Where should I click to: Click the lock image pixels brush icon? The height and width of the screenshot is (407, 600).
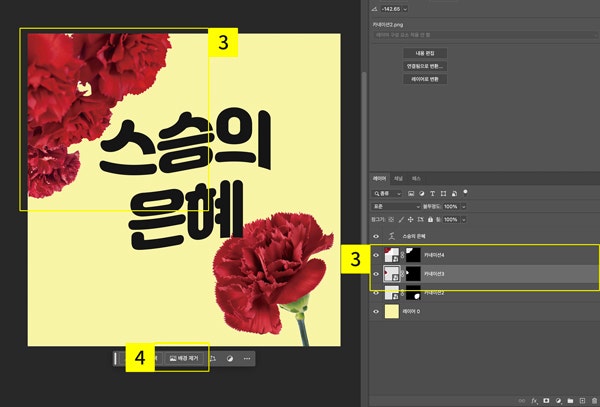[398, 219]
